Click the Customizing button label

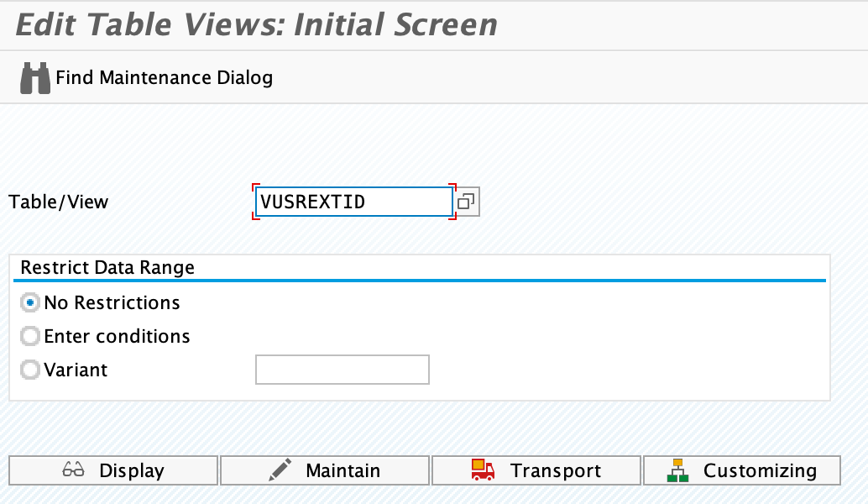pyautogui.click(x=760, y=470)
